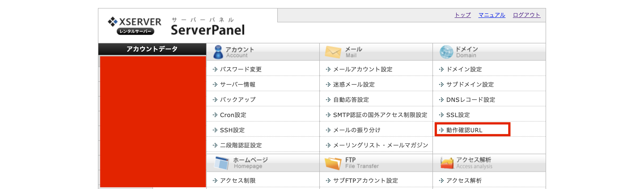644x189 pixels.
Task: Open サブFTPアカウント設定
Action: coord(366,181)
